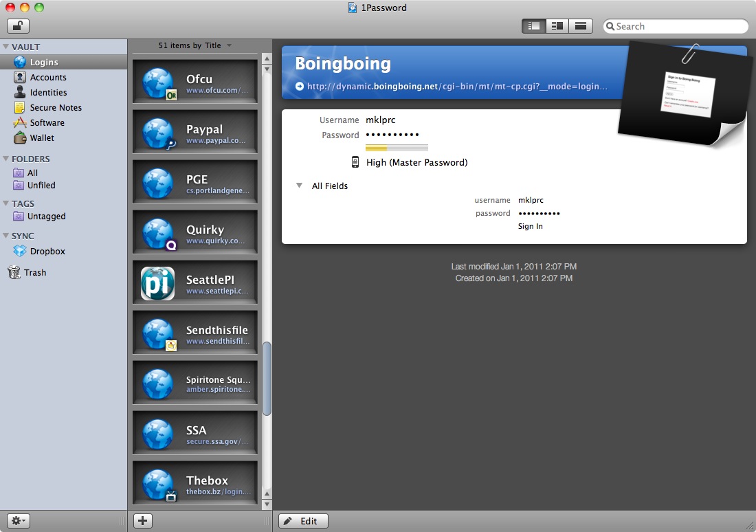Click the 'High (Master Password)' security text
This screenshot has height=532, width=756.
(417, 162)
